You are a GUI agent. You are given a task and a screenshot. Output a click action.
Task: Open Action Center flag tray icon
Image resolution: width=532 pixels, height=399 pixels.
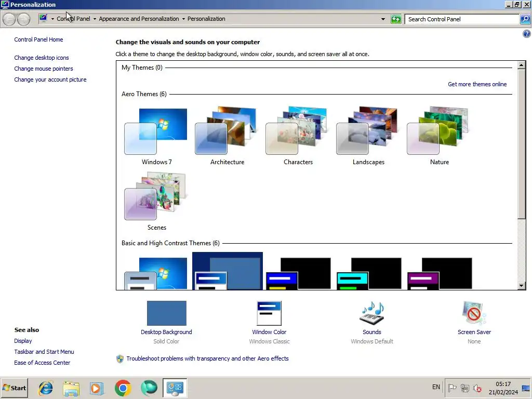[x=452, y=388]
